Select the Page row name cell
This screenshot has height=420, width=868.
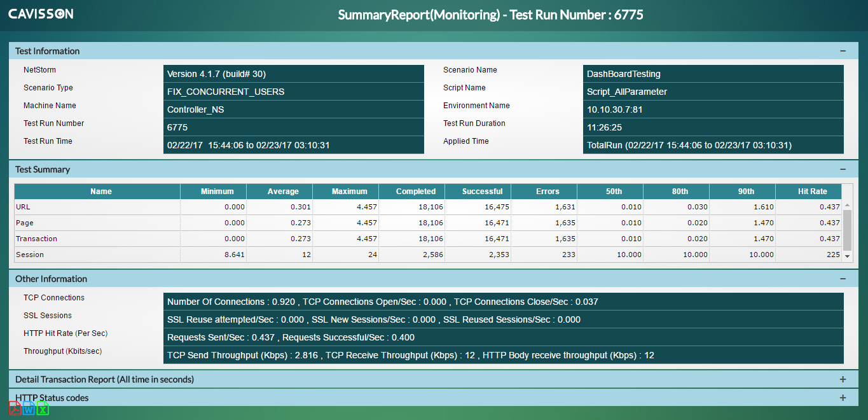[x=97, y=223]
